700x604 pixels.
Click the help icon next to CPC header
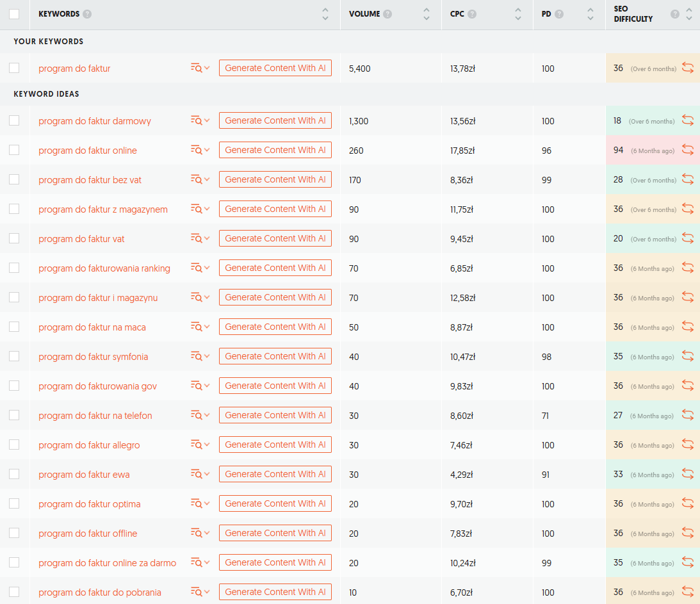[472, 14]
